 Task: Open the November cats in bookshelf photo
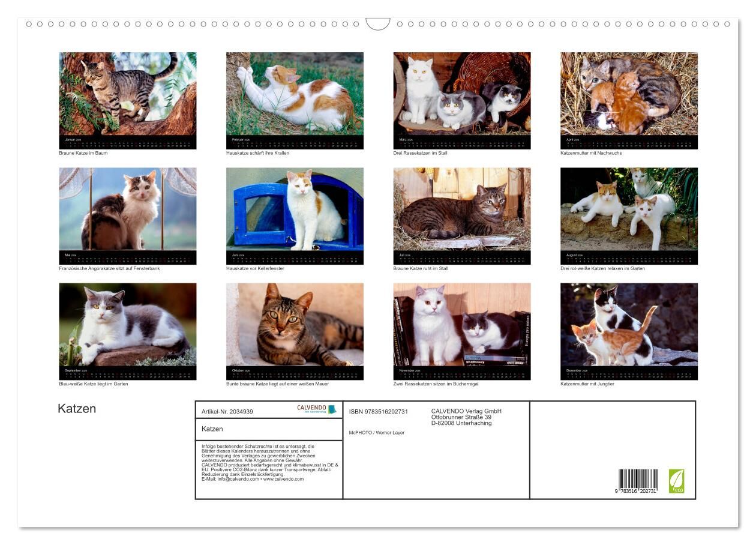[461, 324]
